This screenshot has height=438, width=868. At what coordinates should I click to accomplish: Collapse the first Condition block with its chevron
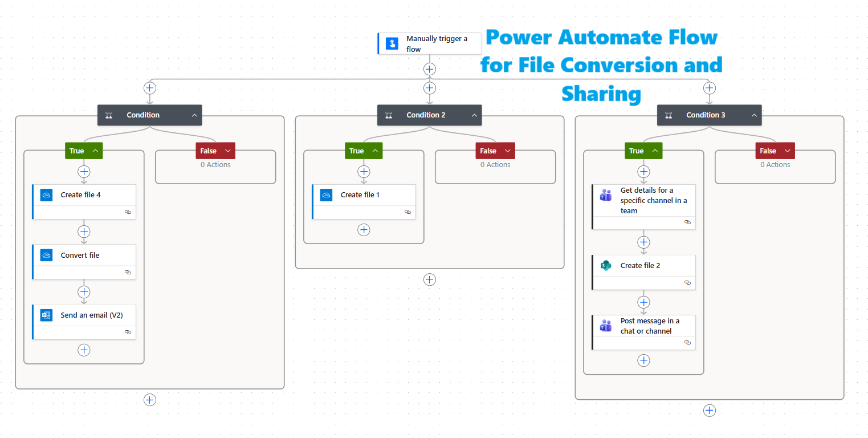tap(194, 115)
